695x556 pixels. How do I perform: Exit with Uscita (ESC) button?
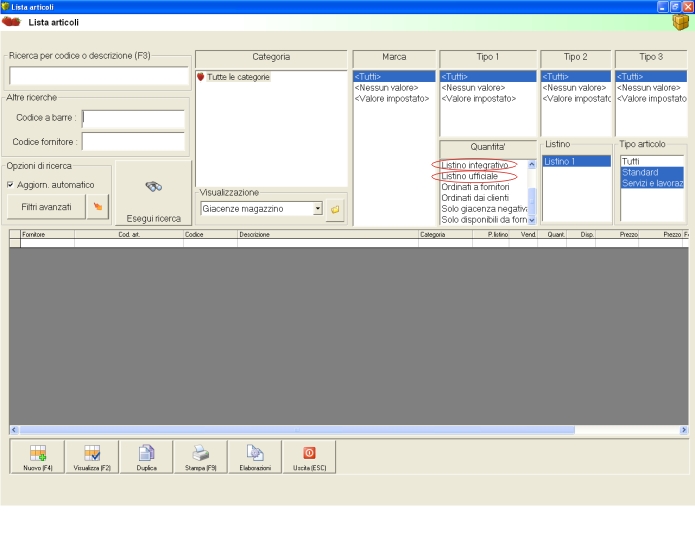309,457
